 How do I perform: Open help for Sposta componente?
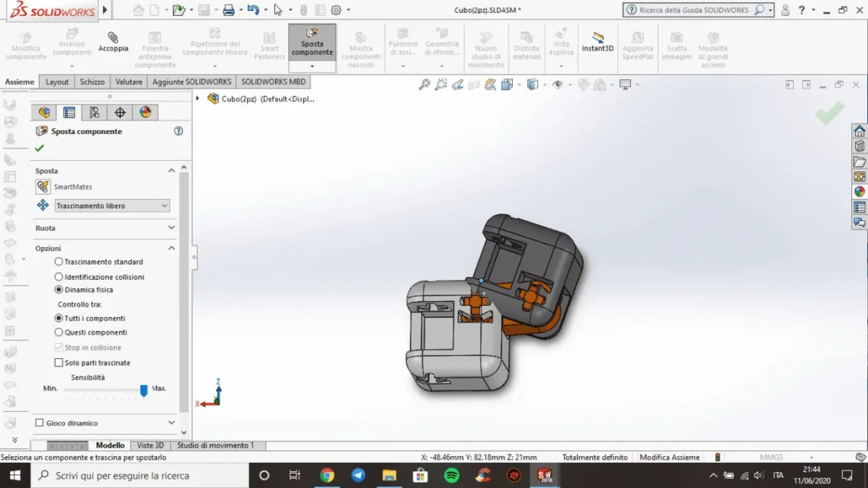point(178,131)
